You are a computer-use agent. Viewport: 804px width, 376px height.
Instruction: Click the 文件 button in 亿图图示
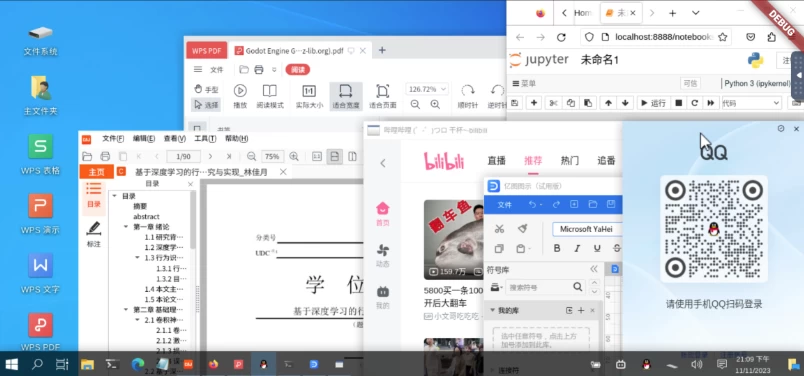coord(505,205)
